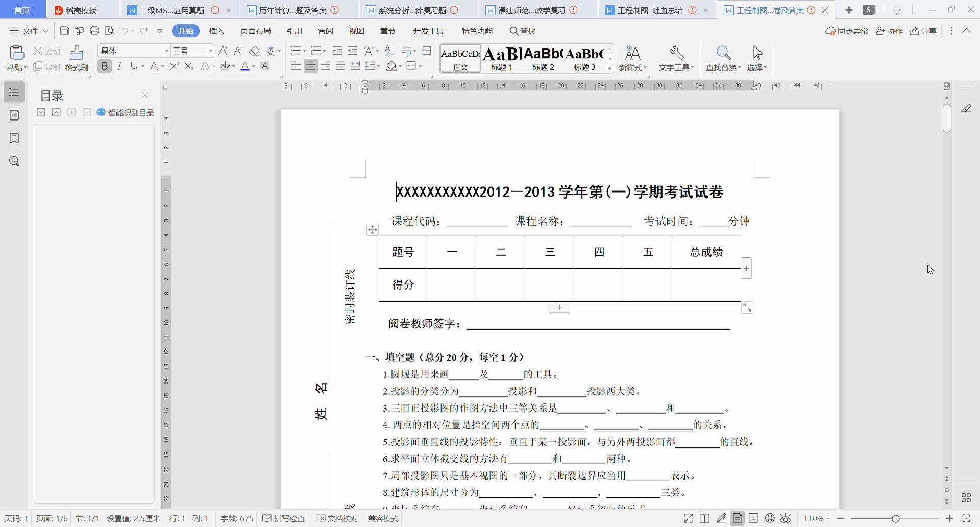The height and width of the screenshot is (527, 980).
Task: Click the Clear Formatting eraser icon
Action: [254, 51]
